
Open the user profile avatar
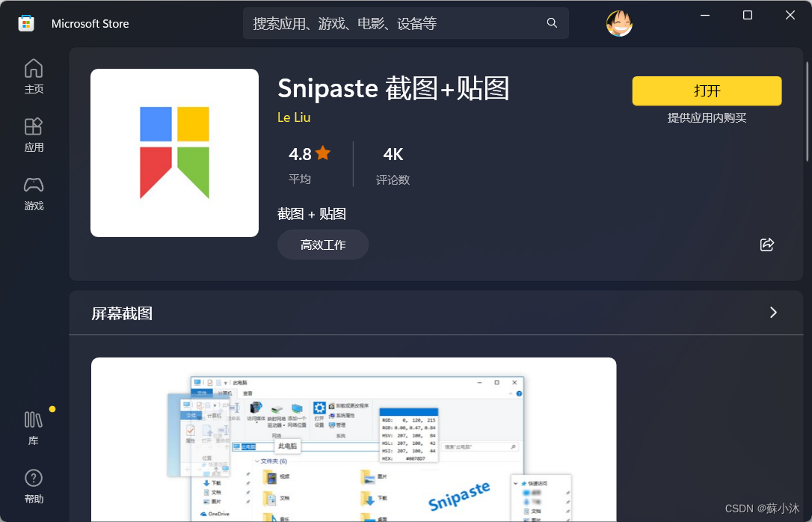619,23
